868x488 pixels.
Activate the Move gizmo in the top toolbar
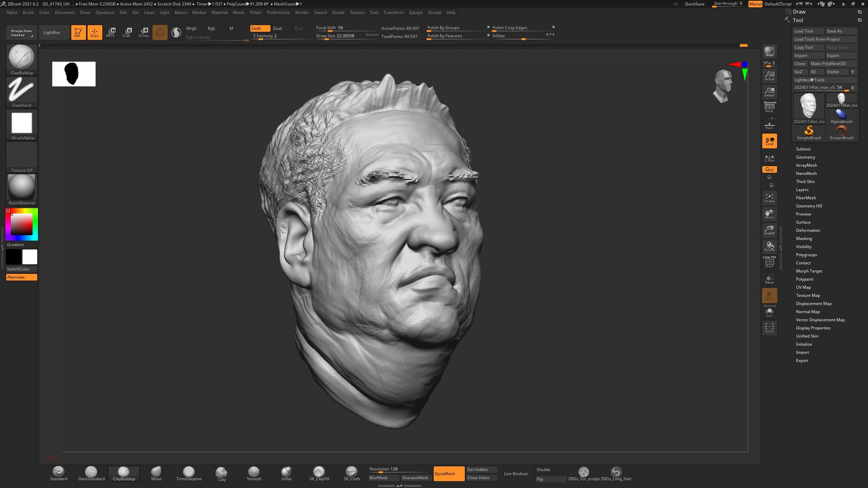(111, 32)
